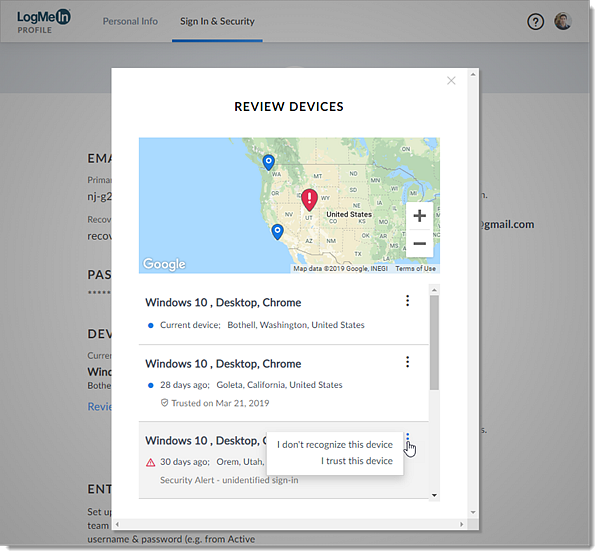
Task: Select the blue map pin over Washington
Action: 269,162
